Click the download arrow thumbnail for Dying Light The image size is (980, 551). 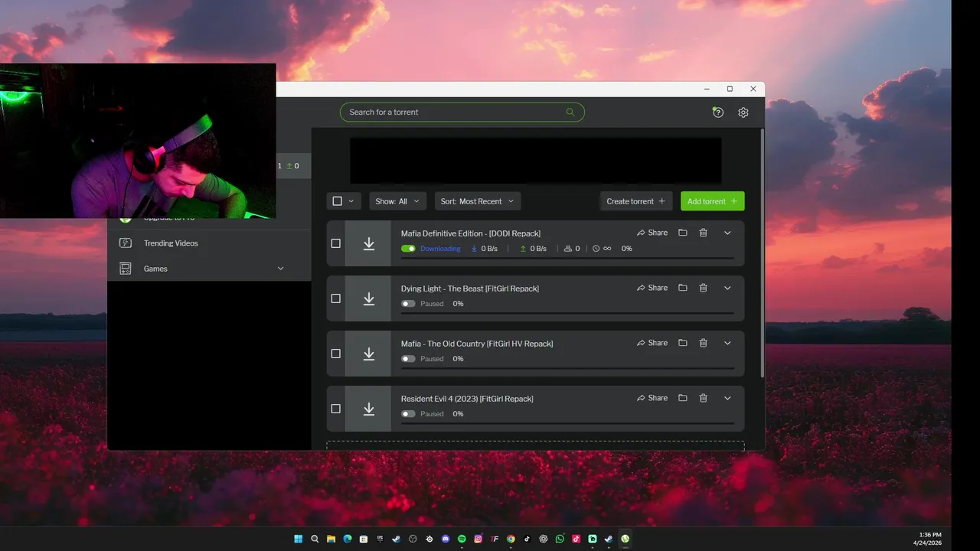pos(368,298)
